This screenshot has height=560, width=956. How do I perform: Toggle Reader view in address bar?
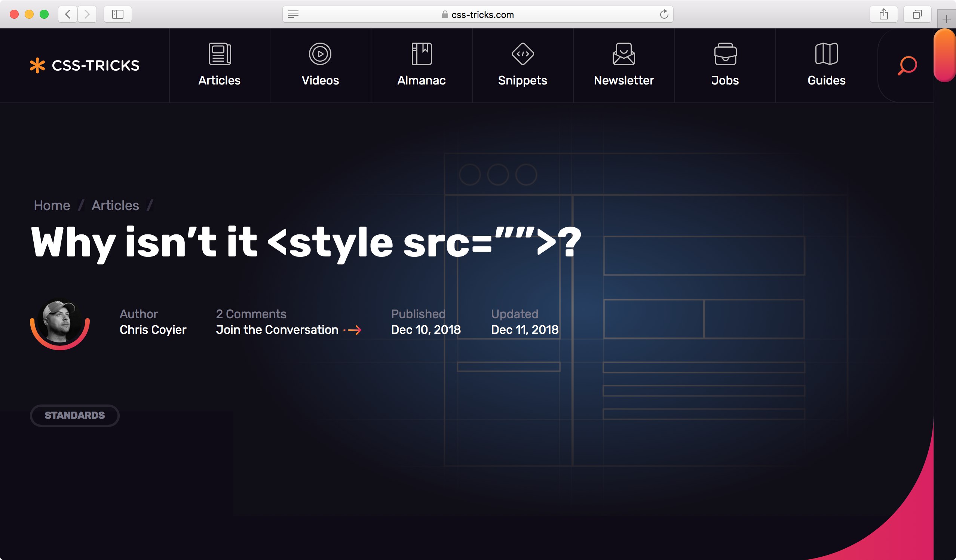[293, 15]
